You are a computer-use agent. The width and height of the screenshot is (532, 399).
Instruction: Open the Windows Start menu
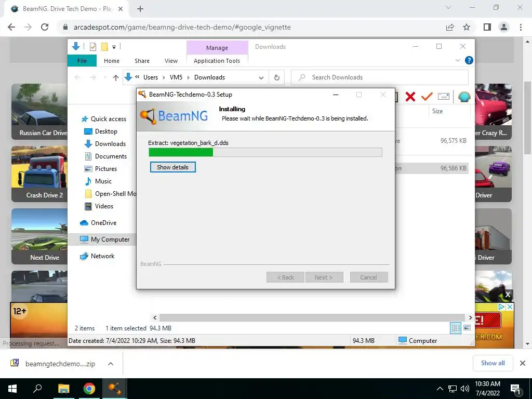click(x=12, y=389)
